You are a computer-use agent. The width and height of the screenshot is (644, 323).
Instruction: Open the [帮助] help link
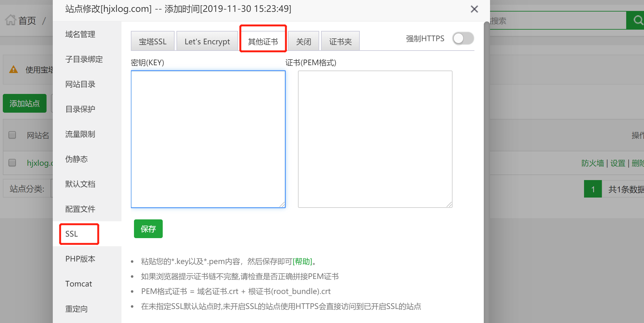tap(302, 261)
